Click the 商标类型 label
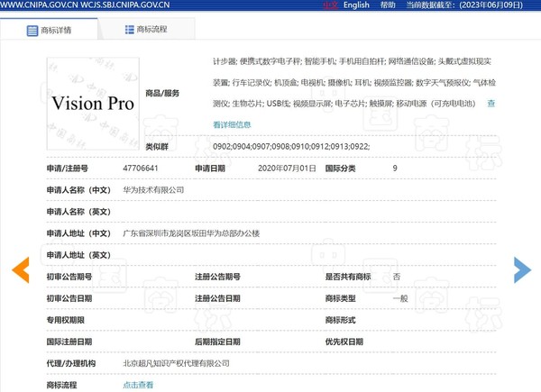Screen dimensions: 541x392 tap(340, 298)
